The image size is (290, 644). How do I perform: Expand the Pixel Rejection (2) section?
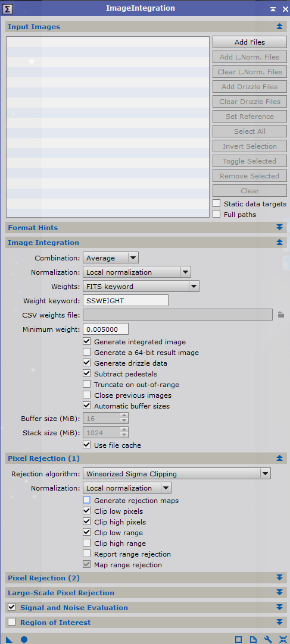pos(146,578)
